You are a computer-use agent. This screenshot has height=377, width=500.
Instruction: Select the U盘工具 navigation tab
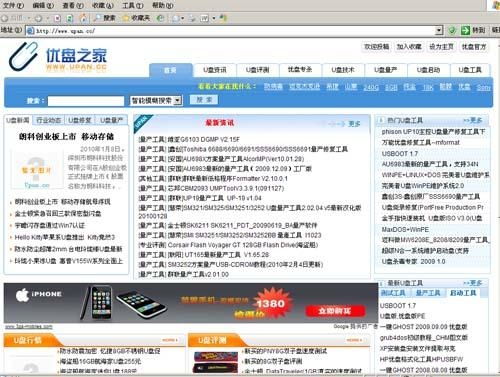pyautogui.click(x=470, y=70)
